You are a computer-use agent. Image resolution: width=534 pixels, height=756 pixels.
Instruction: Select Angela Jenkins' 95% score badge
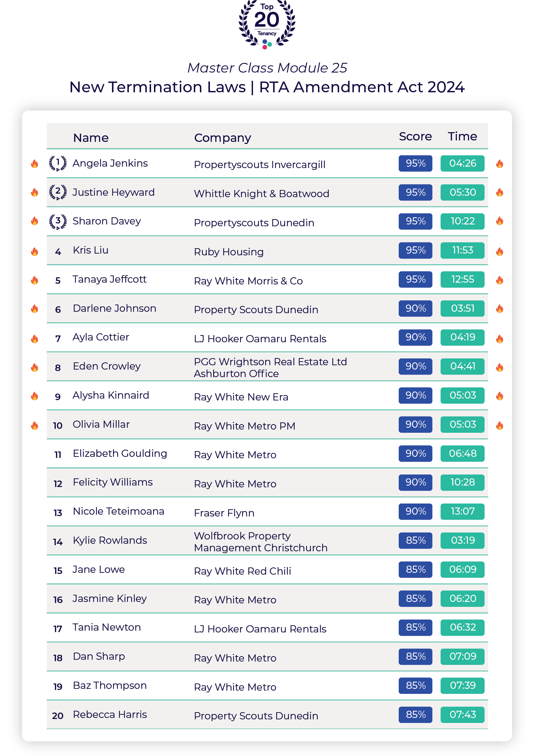[415, 163]
